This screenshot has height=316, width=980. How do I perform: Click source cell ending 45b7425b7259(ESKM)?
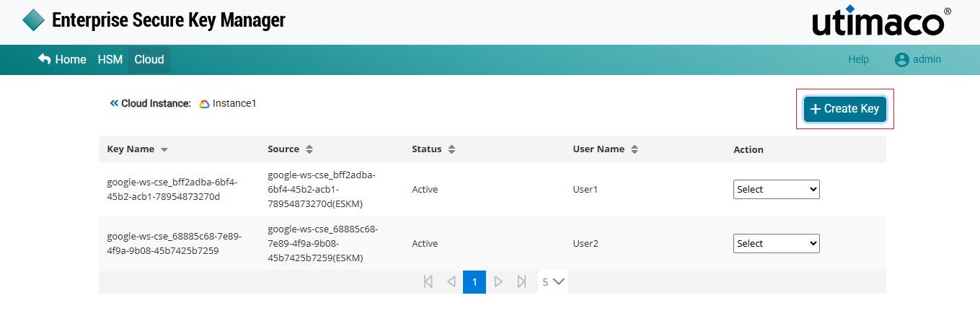click(x=322, y=243)
